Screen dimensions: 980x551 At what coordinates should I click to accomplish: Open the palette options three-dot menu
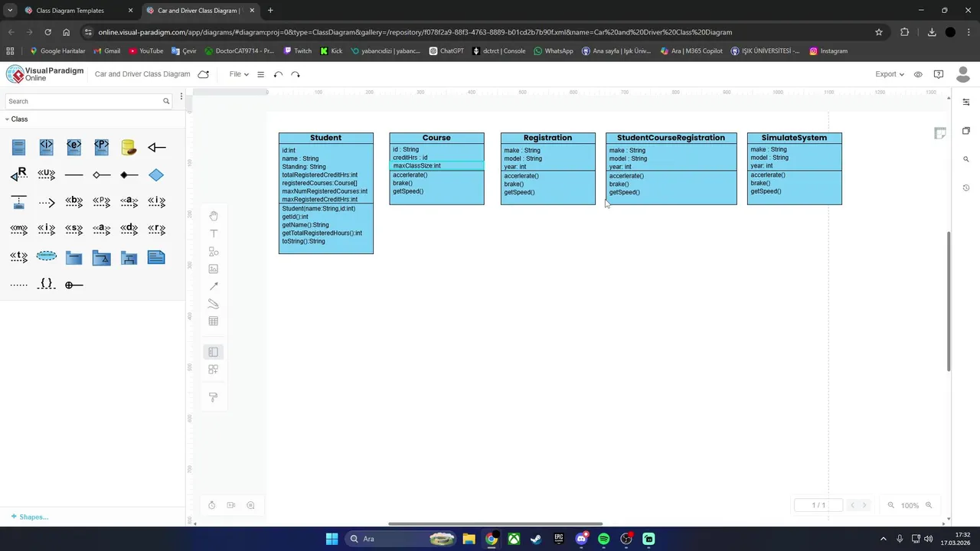point(181,97)
